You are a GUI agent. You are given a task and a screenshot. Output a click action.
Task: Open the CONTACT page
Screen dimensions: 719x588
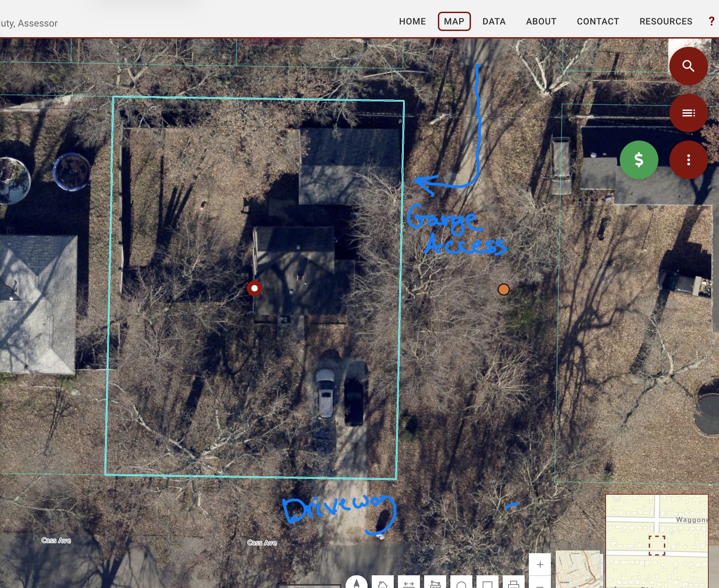pos(598,21)
